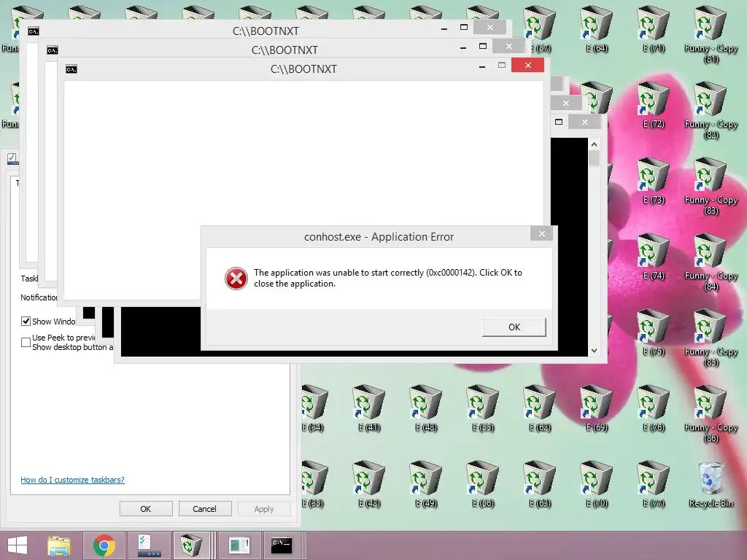
Task: Select the E (73) desktop shortcut
Action: click(x=654, y=181)
